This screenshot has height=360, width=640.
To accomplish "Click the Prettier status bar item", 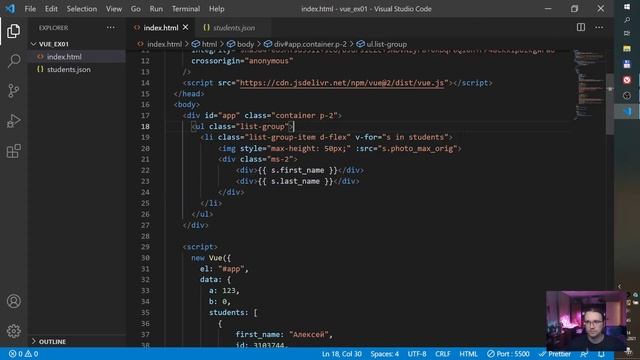I will click(x=555, y=354).
